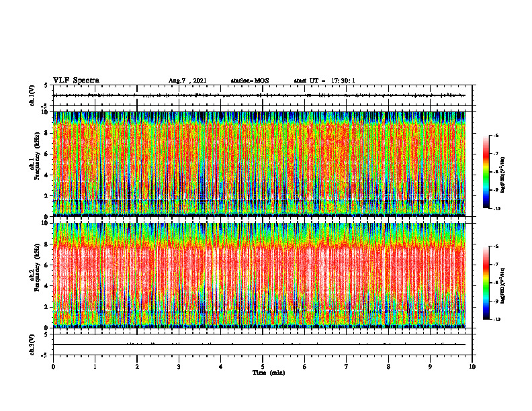Click the '-10' label on ch.1 colorbar

click(496, 209)
